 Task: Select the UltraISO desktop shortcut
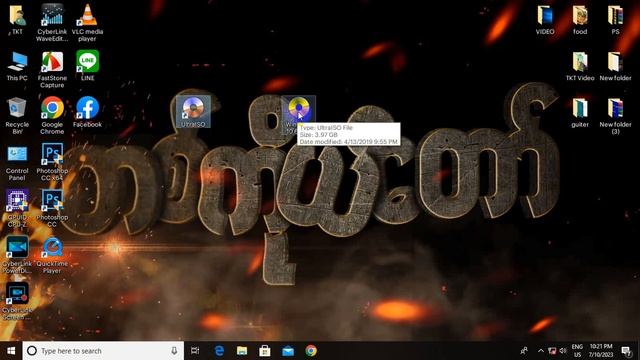click(193, 111)
